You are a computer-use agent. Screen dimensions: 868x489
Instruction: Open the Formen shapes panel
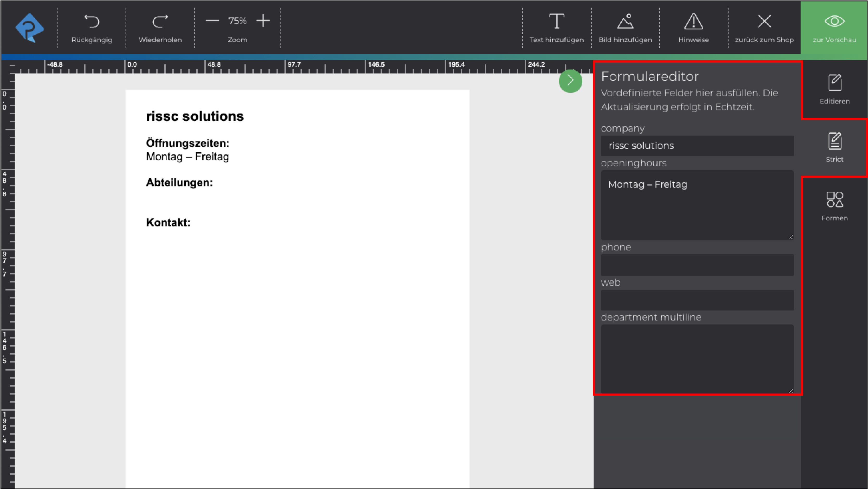(834, 206)
